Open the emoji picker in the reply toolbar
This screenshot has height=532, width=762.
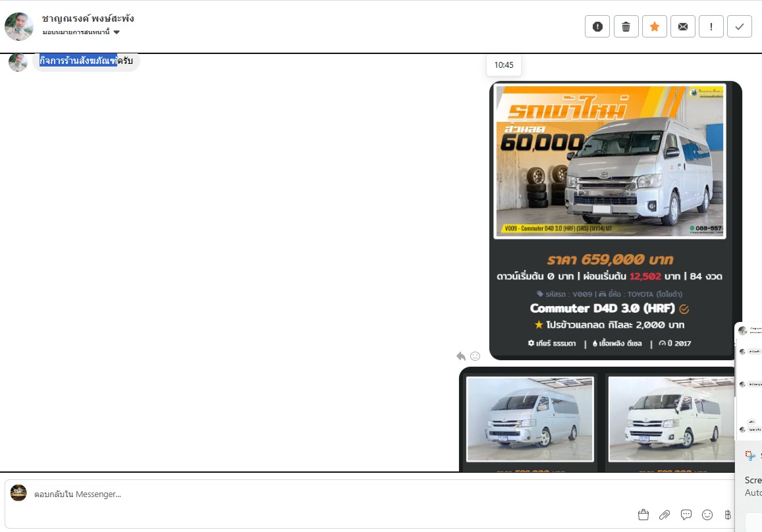coord(707,514)
